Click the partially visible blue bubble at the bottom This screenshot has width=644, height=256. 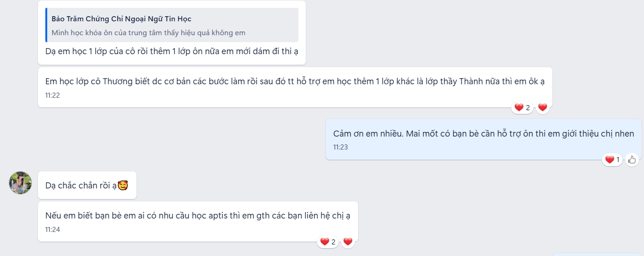tap(598, 254)
